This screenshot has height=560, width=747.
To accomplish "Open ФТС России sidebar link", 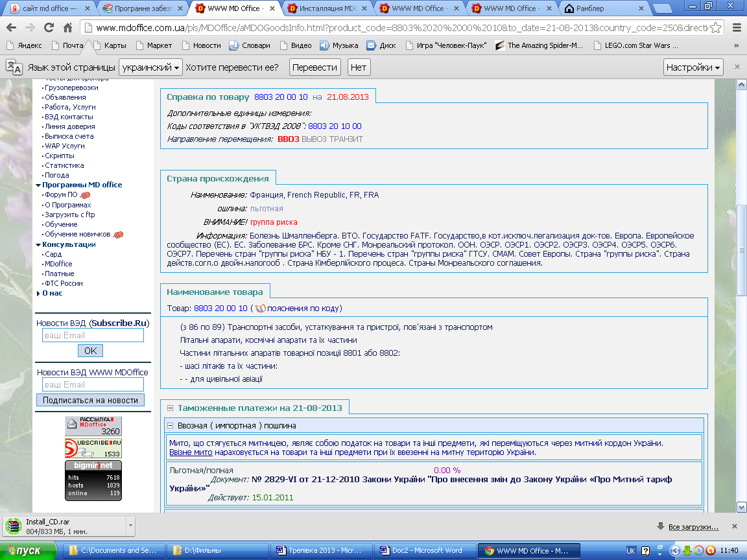I will [x=64, y=283].
